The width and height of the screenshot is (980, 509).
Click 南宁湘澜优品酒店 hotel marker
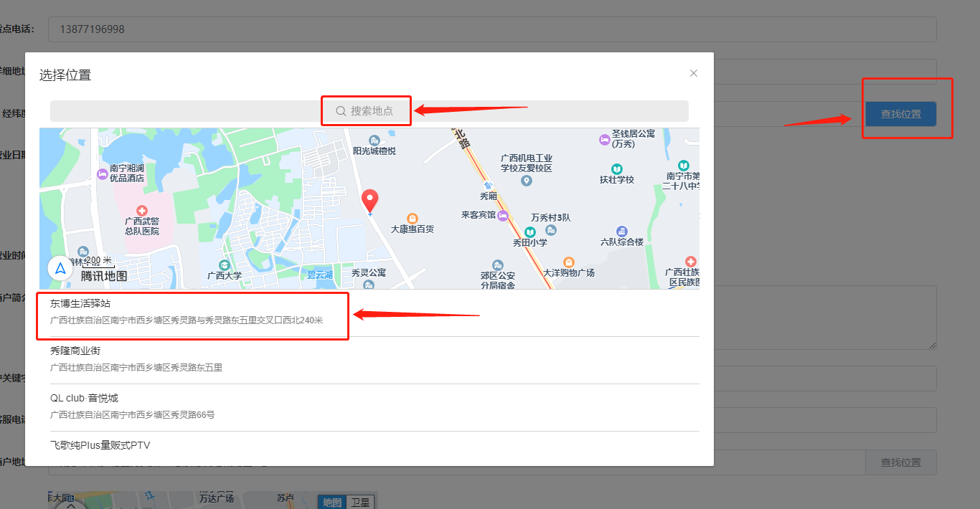pos(103,174)
